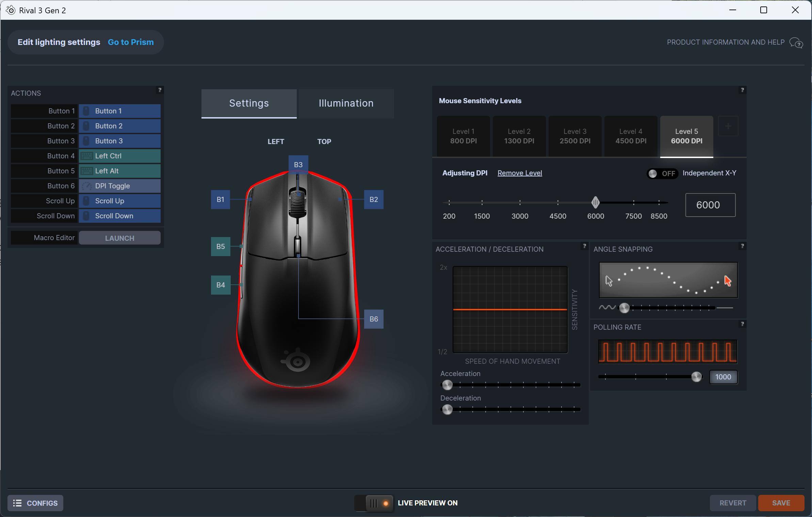Switch to the Illumination tab
812x517 pixels.
coord(346,104)
